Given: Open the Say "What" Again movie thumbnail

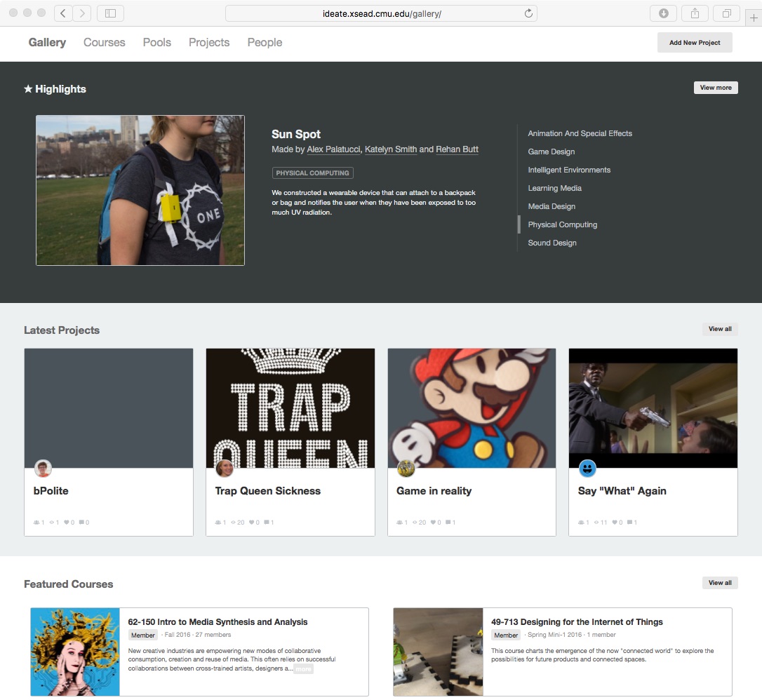Looking at the screenshot, I should (x=653, y=408).
